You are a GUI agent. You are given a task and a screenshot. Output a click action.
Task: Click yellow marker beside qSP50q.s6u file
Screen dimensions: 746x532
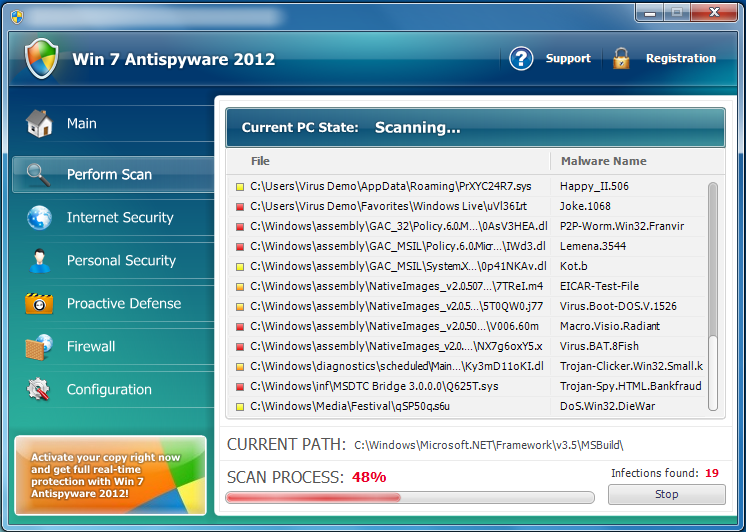tap(240, 407)
